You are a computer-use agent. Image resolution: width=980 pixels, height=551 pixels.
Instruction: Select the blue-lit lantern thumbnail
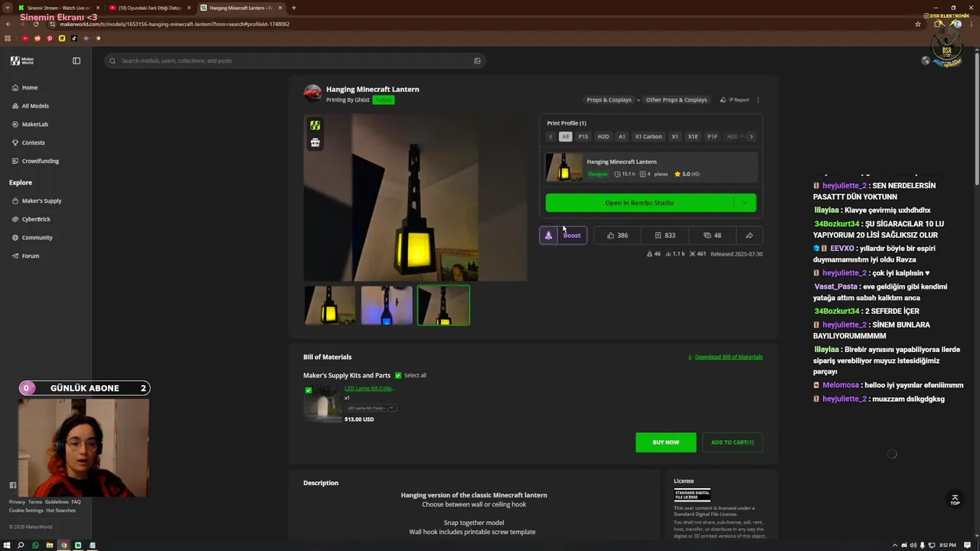pos(387,305)
